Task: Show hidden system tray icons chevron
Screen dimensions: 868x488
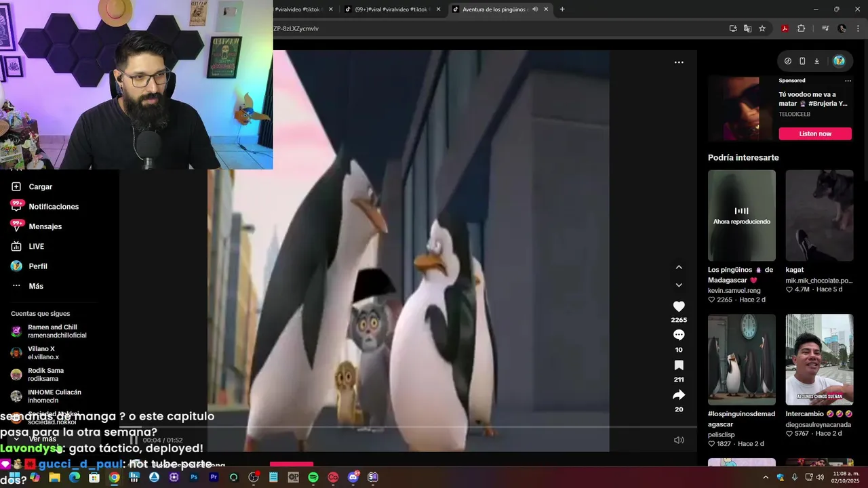Action: pyautogui.click(x=766, y=477)
